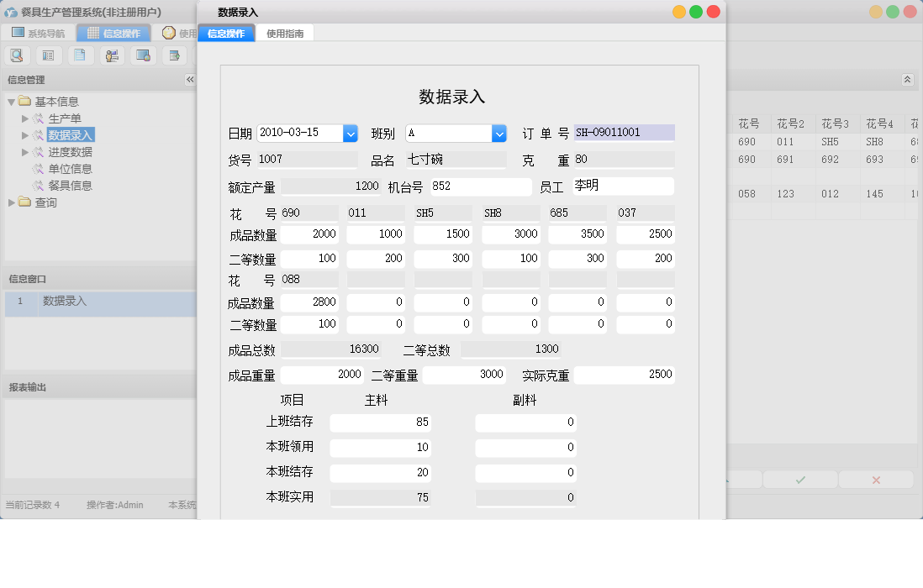Click the add-record window icon in toolbar
The image size is (923, 588).
click(173, 55)
